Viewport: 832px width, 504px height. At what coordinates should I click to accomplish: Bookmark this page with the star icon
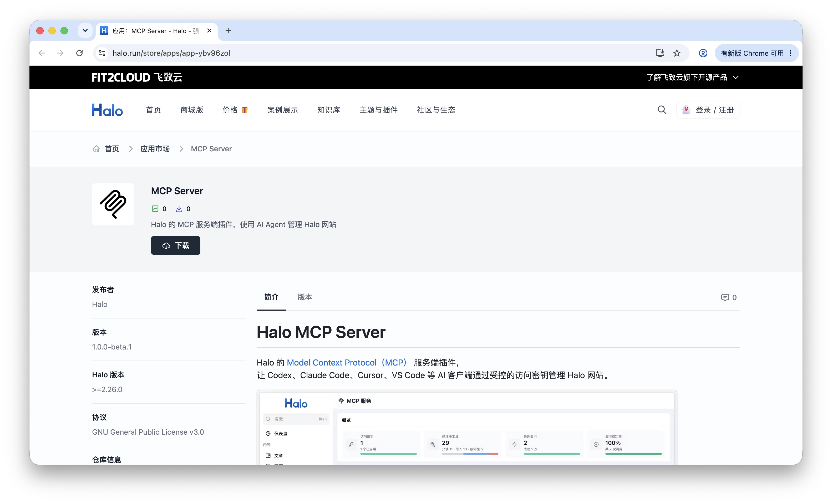point(677,53)
